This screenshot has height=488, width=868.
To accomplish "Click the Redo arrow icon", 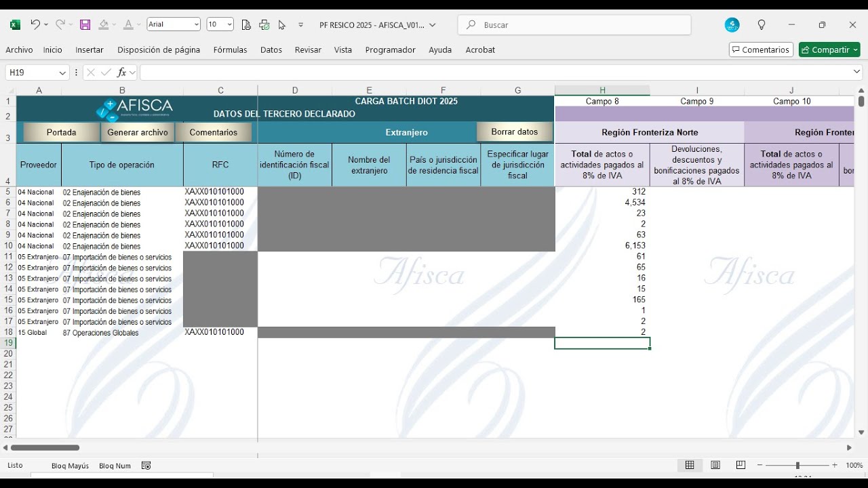I will tap(60, 24).
